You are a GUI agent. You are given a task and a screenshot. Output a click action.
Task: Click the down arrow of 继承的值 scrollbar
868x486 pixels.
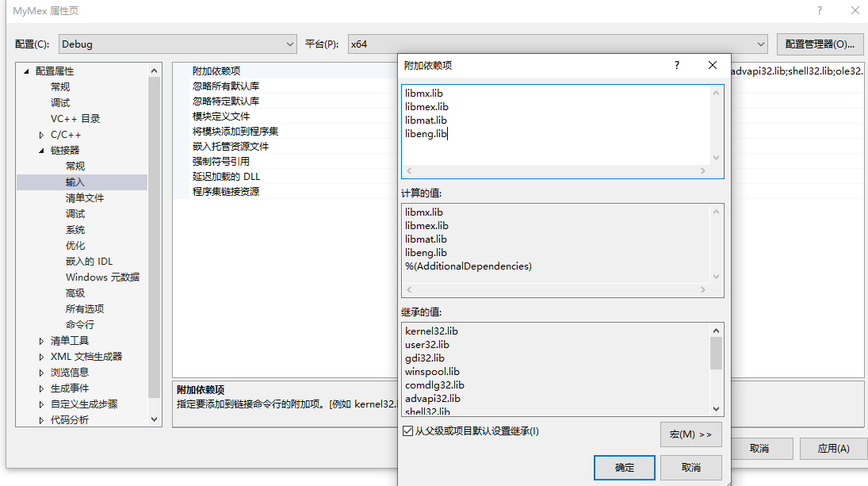point(716,407)
